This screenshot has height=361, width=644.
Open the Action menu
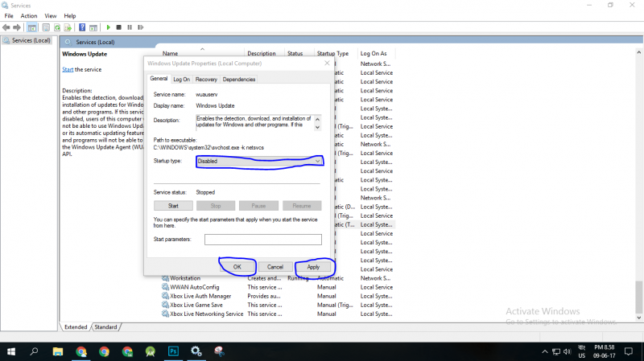coord(29,15)
